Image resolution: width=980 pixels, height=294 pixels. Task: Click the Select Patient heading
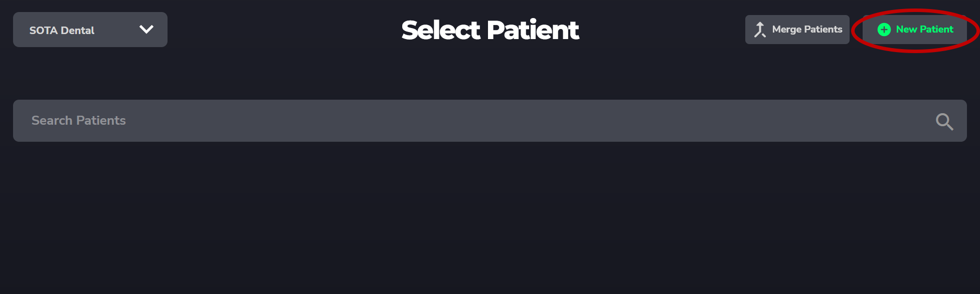tap(489, 30)
